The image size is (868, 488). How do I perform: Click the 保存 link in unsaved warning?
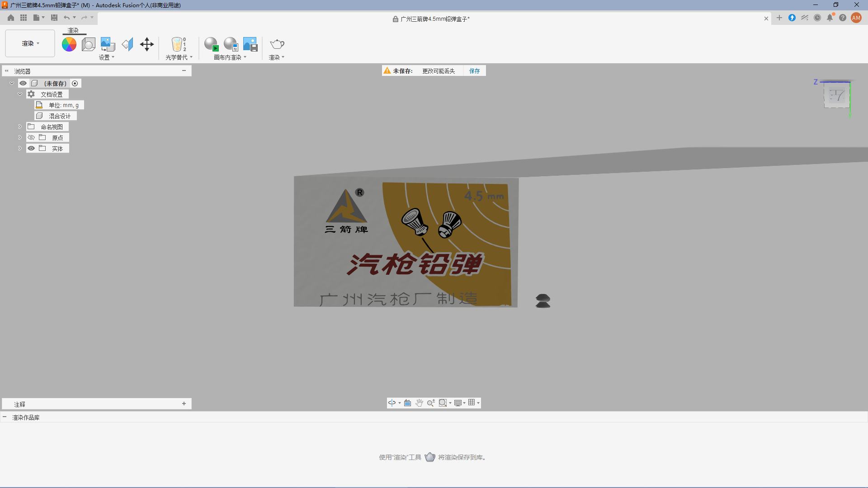click(475, 71)
